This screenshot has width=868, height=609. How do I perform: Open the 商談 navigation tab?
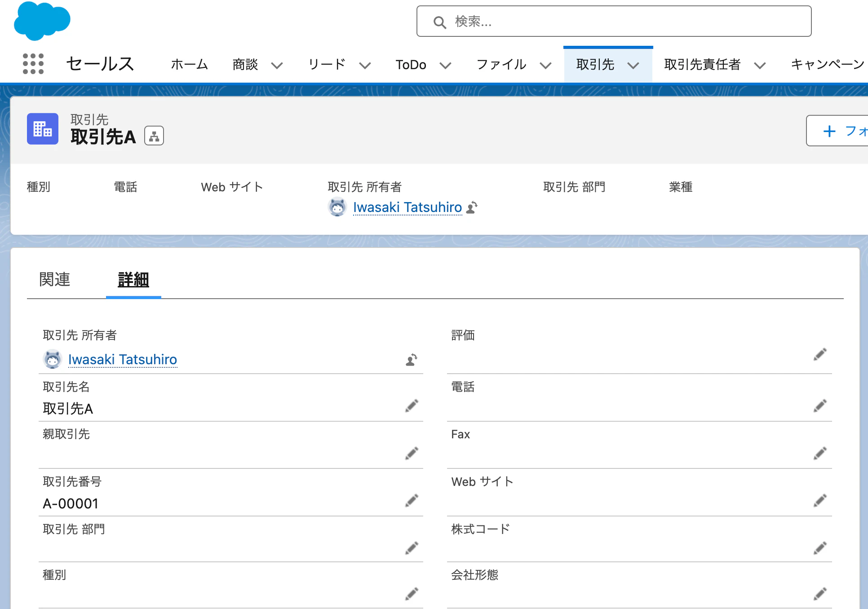[x=245, y=65]
